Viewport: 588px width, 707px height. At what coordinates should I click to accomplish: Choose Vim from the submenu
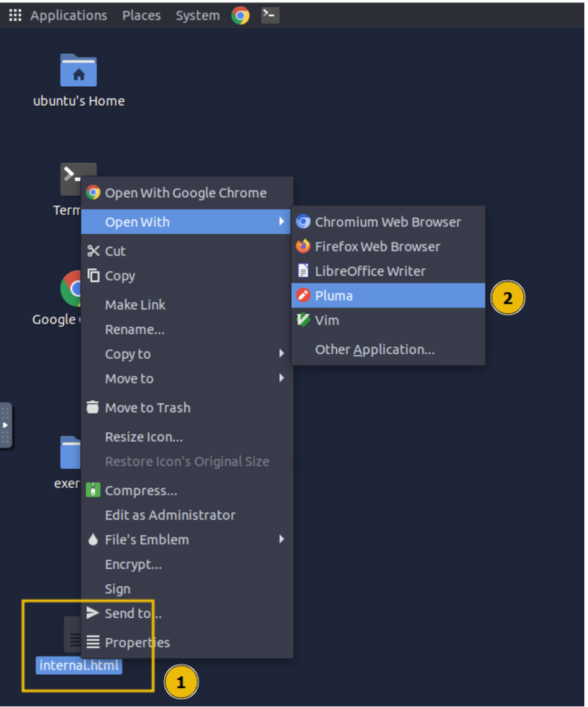pyautogui.click(x=388, y=320)
